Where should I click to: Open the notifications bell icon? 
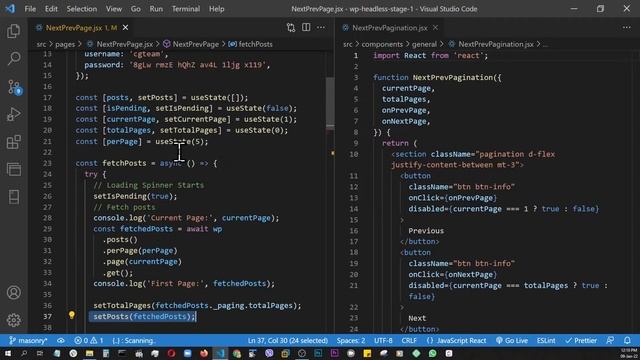(627, 340)
